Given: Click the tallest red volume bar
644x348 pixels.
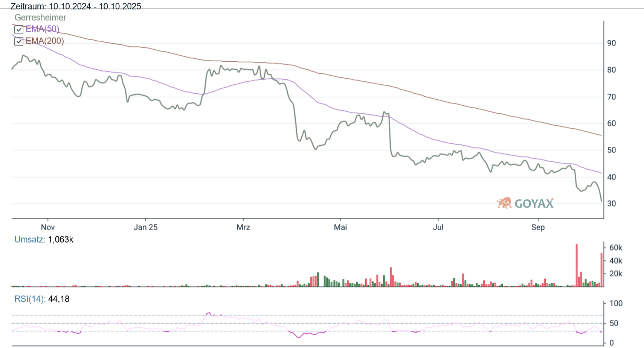Looking at the screenshot, I should coord(577,265).
